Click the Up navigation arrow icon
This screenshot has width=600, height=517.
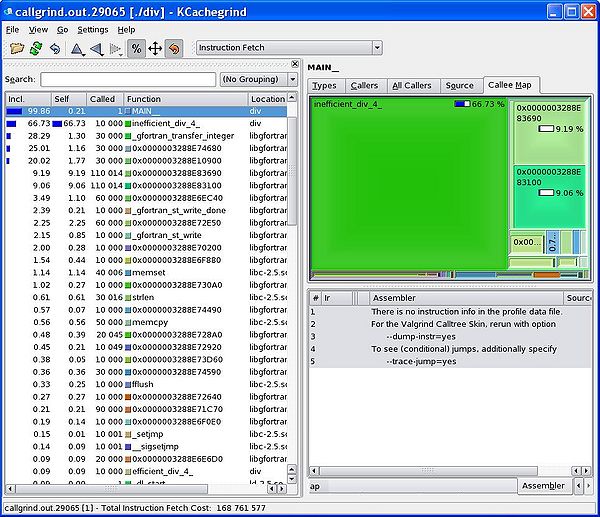(77, 48)
